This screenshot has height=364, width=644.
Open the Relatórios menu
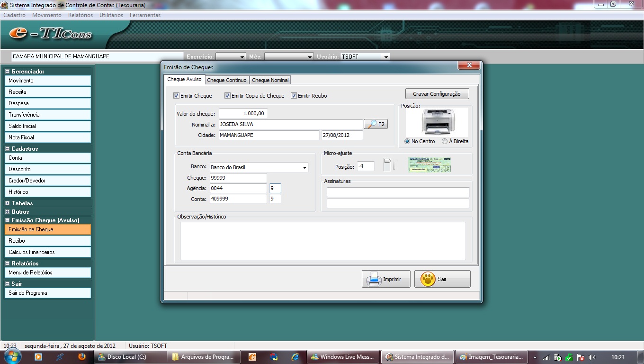tap(80, 15)
